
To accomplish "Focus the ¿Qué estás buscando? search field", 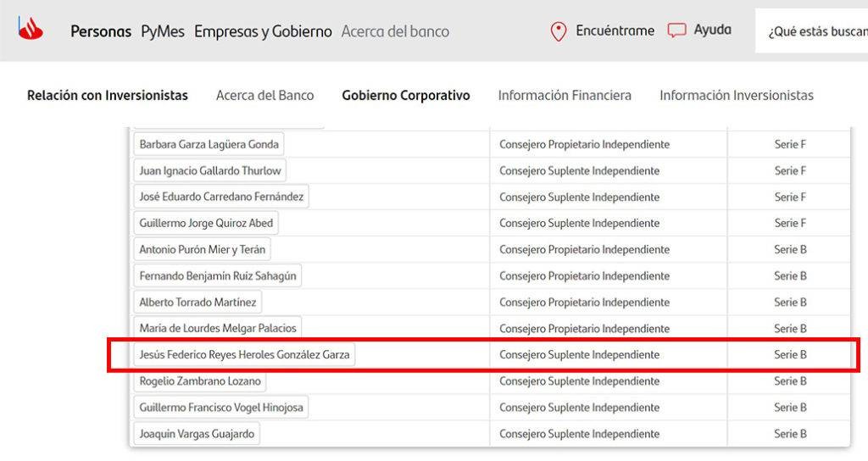I will point(814,31).
